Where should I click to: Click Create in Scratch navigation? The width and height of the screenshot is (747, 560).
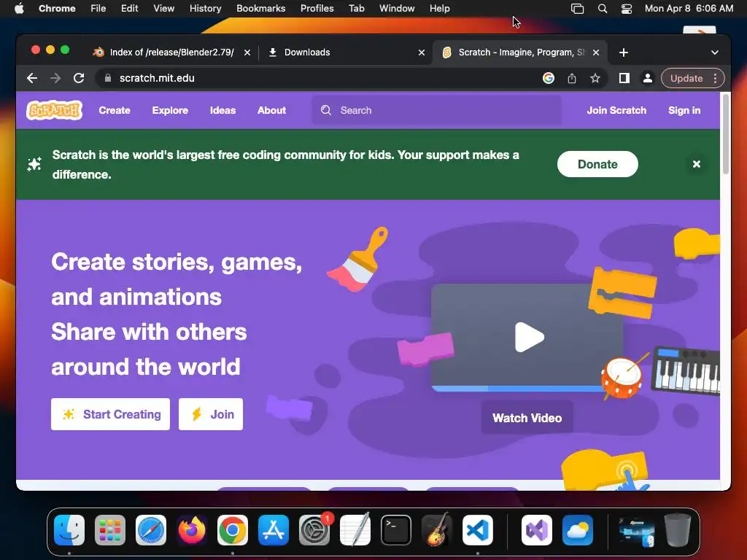coord(115,110)
